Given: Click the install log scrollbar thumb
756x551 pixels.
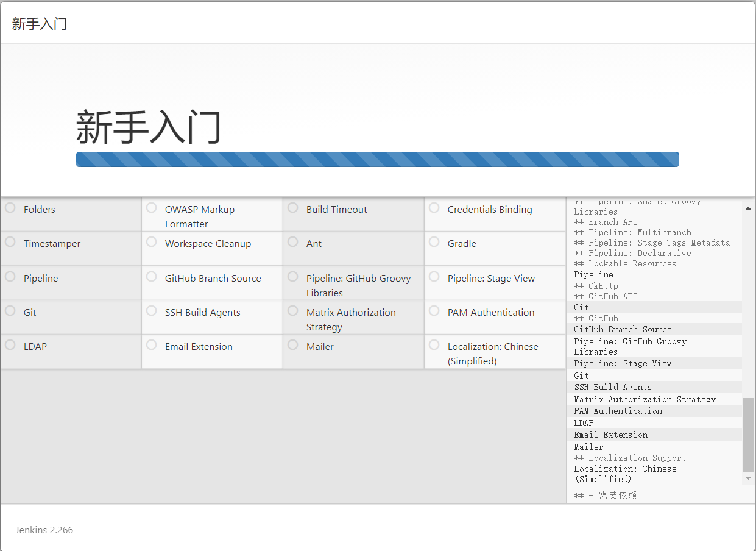Looking at the screenshot, I should (x=749, y=435).
